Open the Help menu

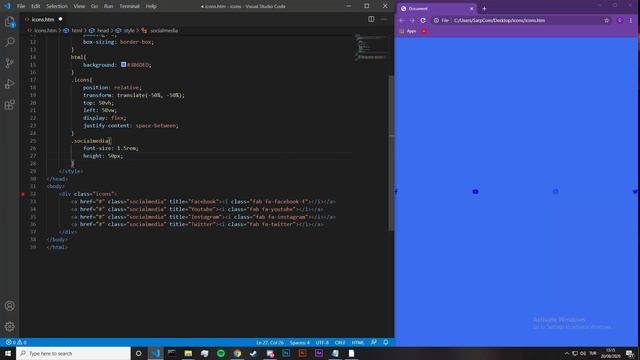(x=151, y=6)
